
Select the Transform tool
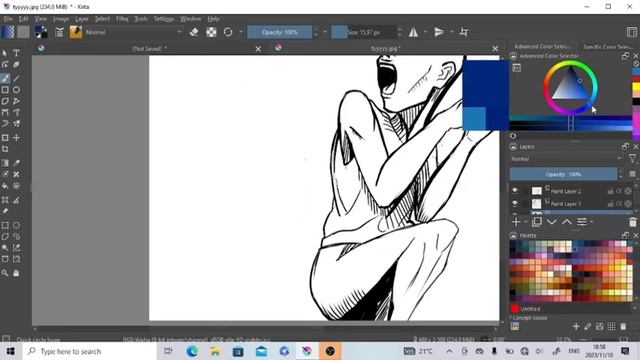pyautogui.click(x=5, y=138)
